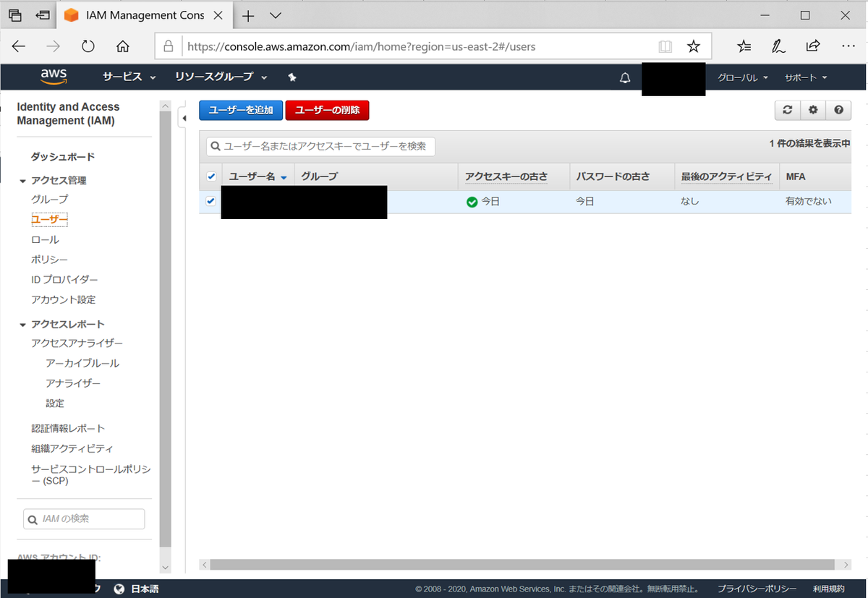868x598 pixels.
Task: Click the globe language icon in footer
Action: [119, 589]
